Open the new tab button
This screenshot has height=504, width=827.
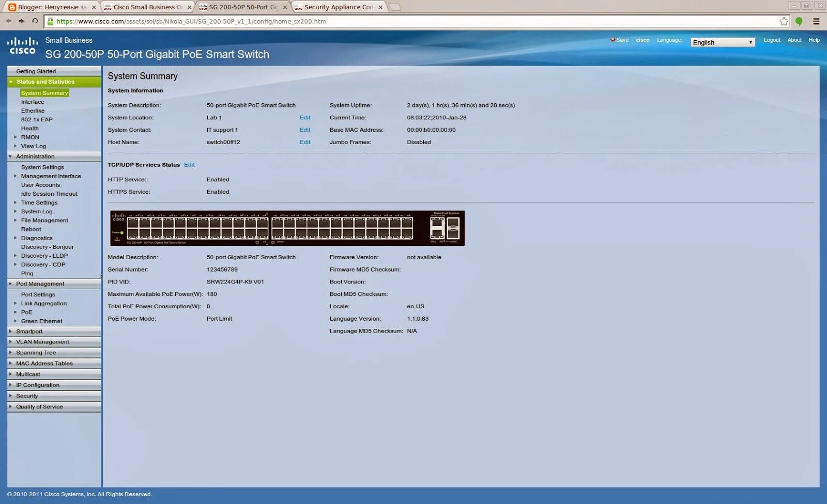click(x=394, y=7)
